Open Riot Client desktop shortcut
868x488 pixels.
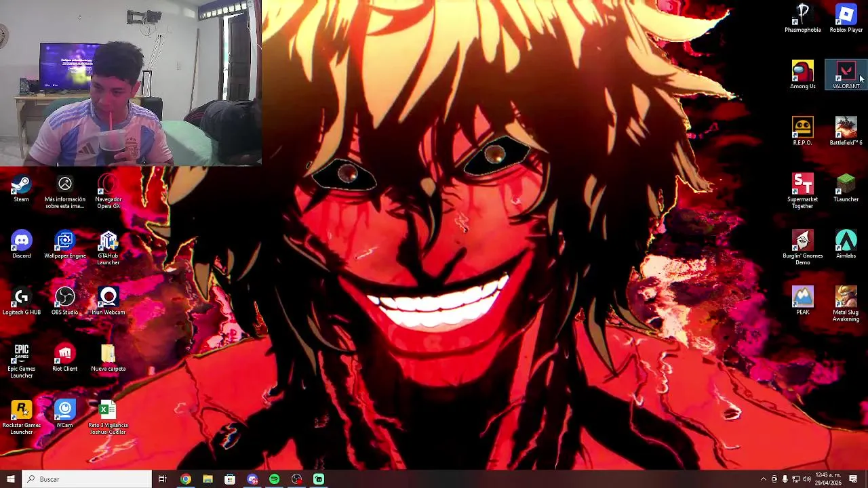[65, 357]
